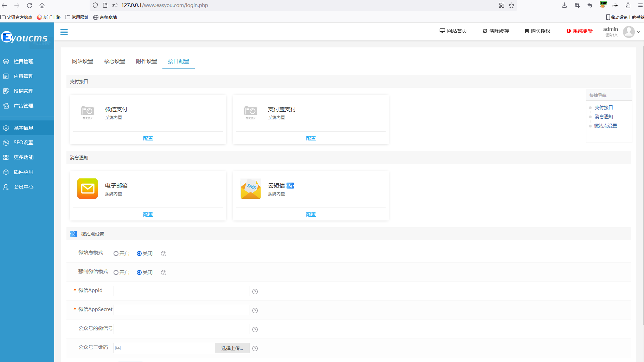
Task: Switch to the 附件设置 tab
Action: [147, 61]
